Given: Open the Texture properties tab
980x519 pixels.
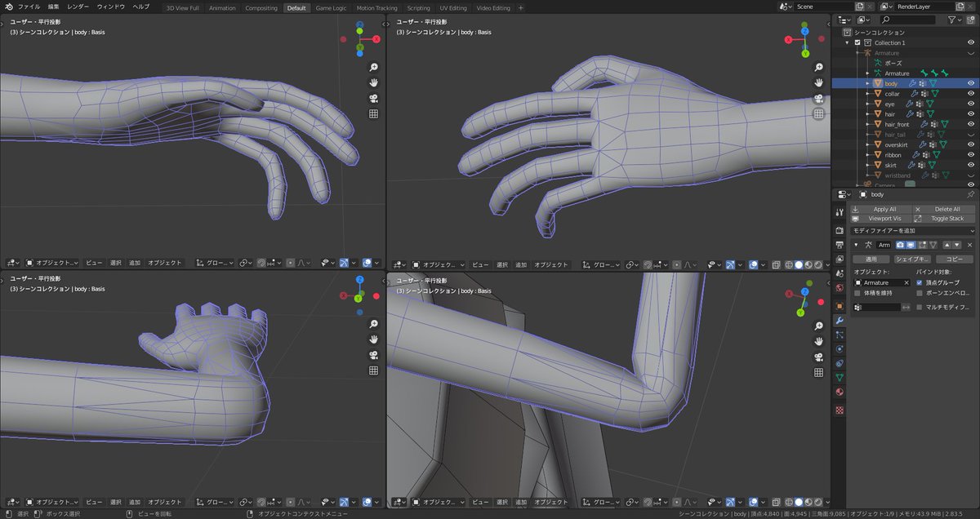Looking at the screenshot, I should [840, 410].
